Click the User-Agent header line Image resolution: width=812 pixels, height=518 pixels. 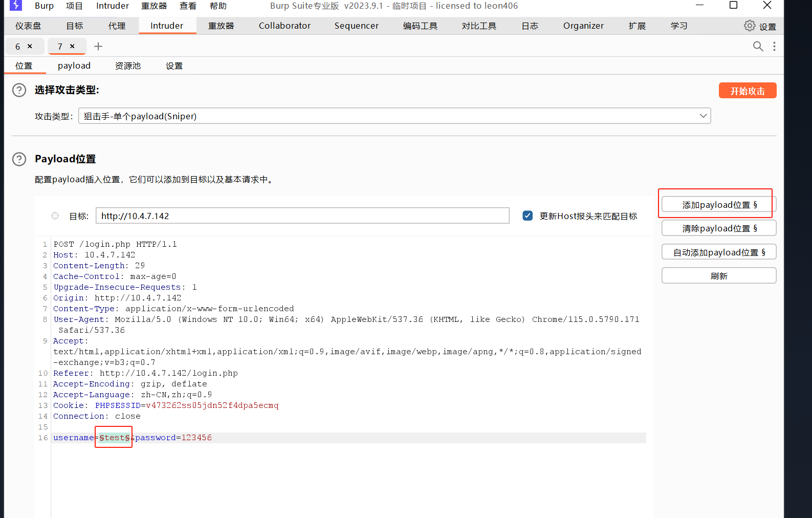click(x=346, y=325)
